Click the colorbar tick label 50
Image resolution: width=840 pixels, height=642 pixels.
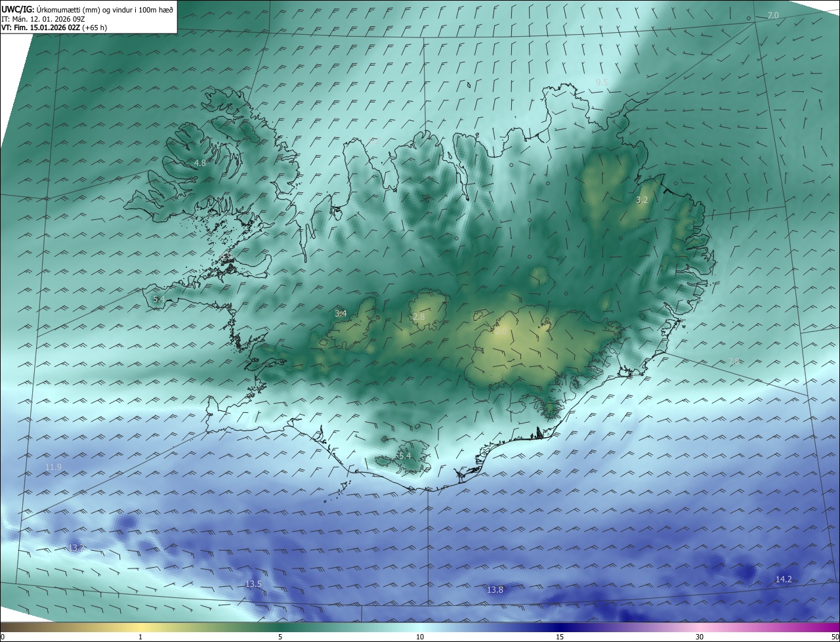pyautogui.click(x=835, y=637)
